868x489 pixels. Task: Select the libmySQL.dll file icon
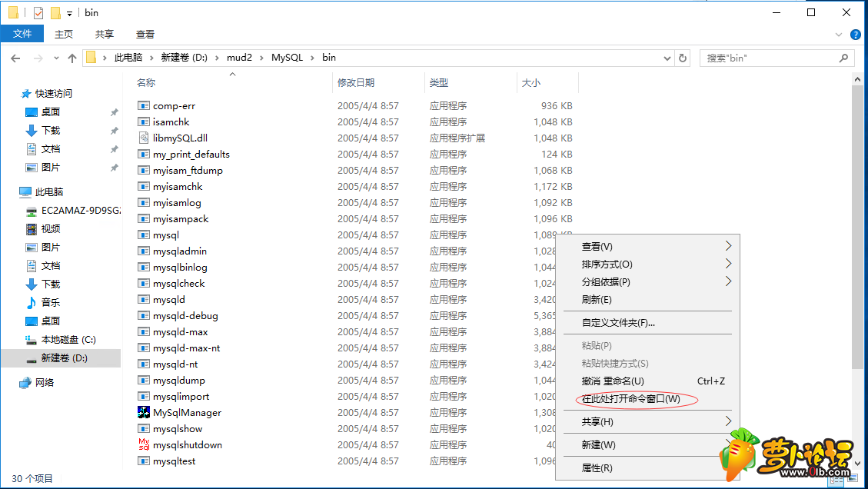pos(143,138)
